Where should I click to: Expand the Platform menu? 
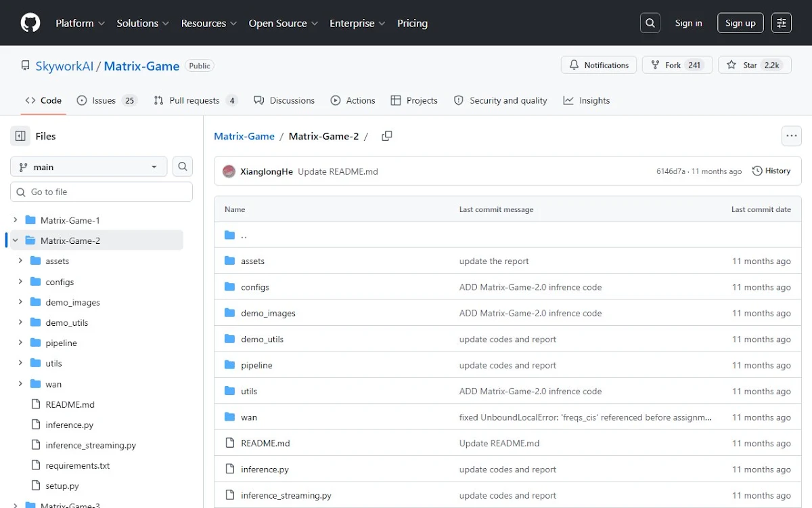[81, 23]
